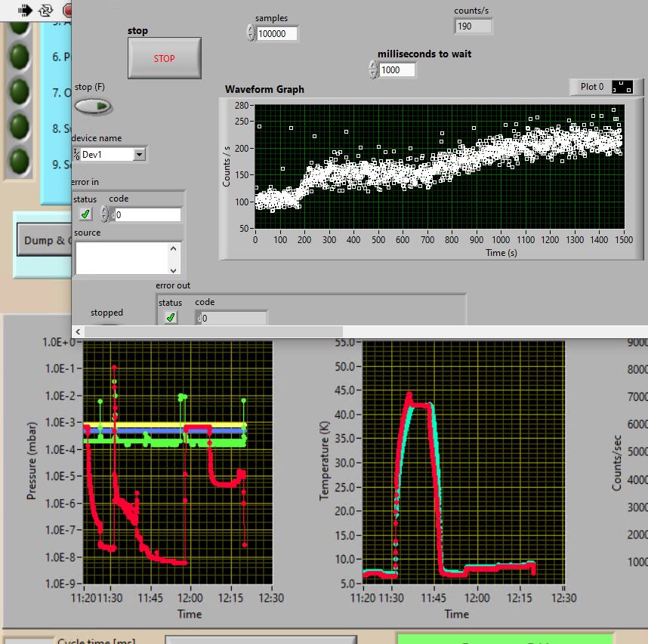Click the samples input field showing 100000

tap(277, 34)
